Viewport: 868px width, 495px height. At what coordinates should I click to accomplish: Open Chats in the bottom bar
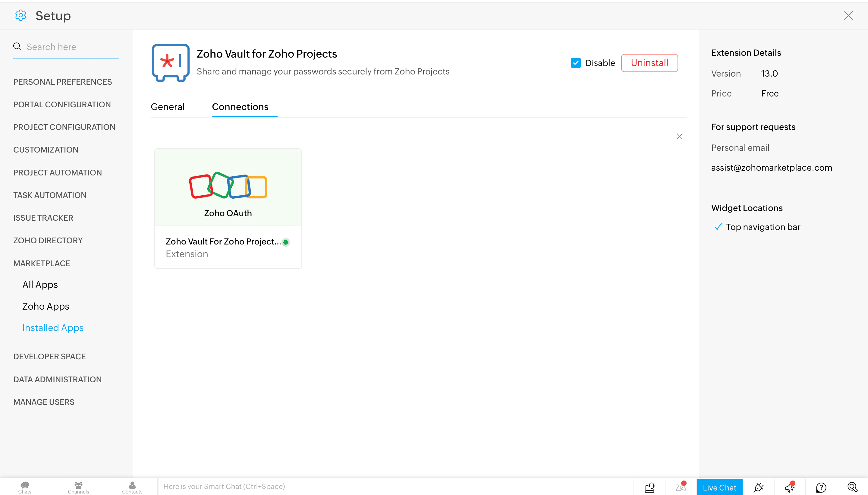coord(24,487)
